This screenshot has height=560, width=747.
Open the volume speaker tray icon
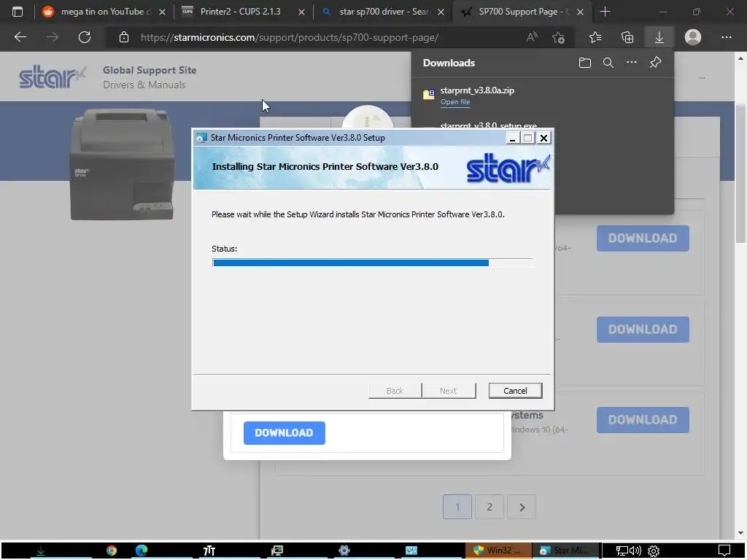pyautogui.click(x=635, y=551)
